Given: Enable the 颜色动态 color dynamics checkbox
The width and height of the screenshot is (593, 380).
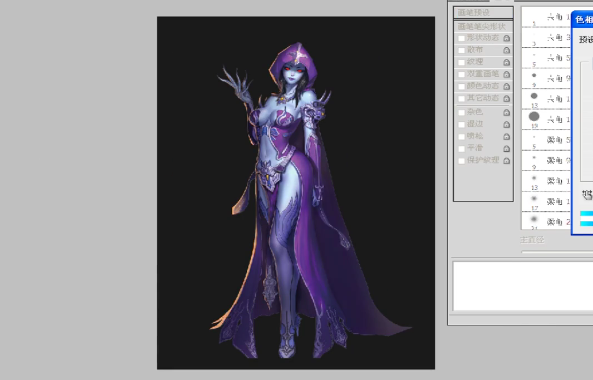Looking at the screenshot, I should point(461,87).
